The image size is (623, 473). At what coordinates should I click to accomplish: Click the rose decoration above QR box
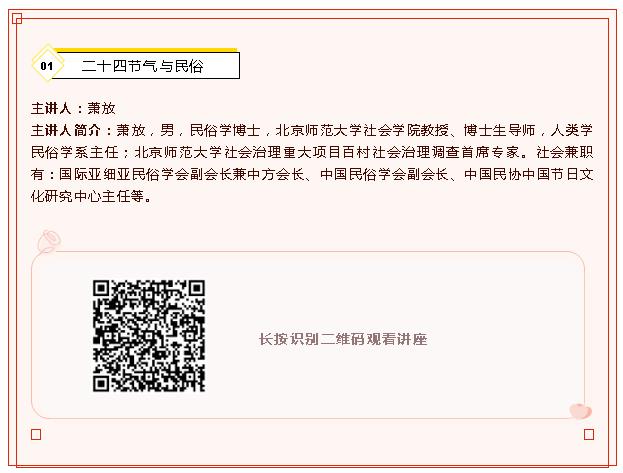(49, 241)
